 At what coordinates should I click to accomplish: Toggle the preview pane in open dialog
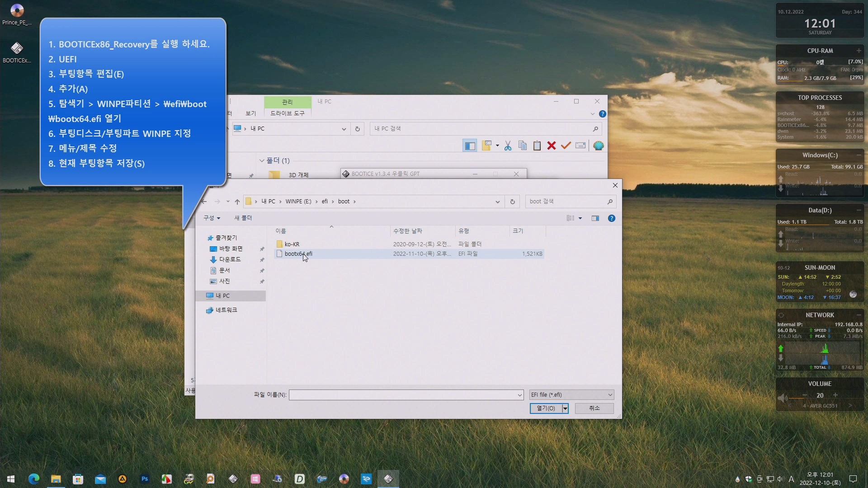point(595,218)
